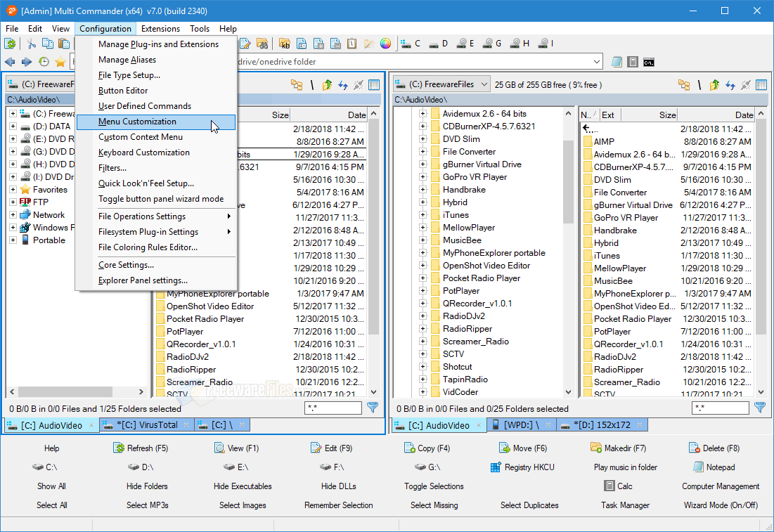Click the filter funnel icon in the right panel
Viewport: 774px width, 532px height.
coord(759,408)
